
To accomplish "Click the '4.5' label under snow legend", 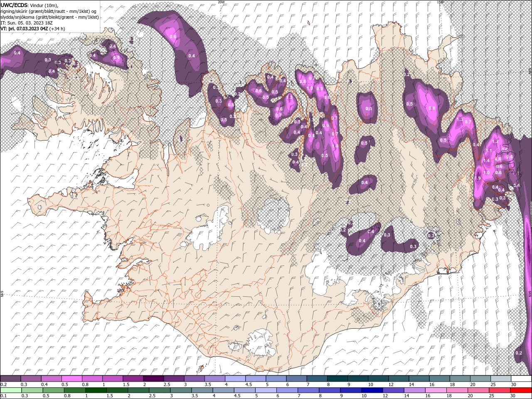I will [249, 385].
